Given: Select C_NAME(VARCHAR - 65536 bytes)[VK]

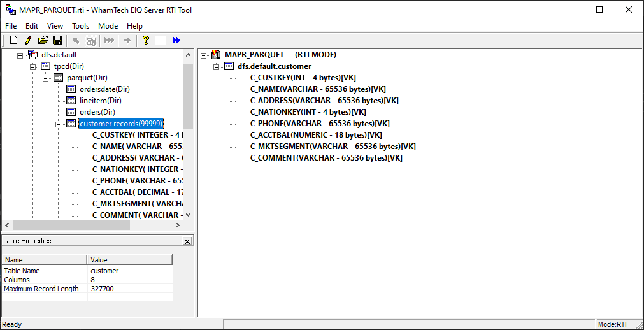Looking at the screenshot, I should click(x=318, y=89).
